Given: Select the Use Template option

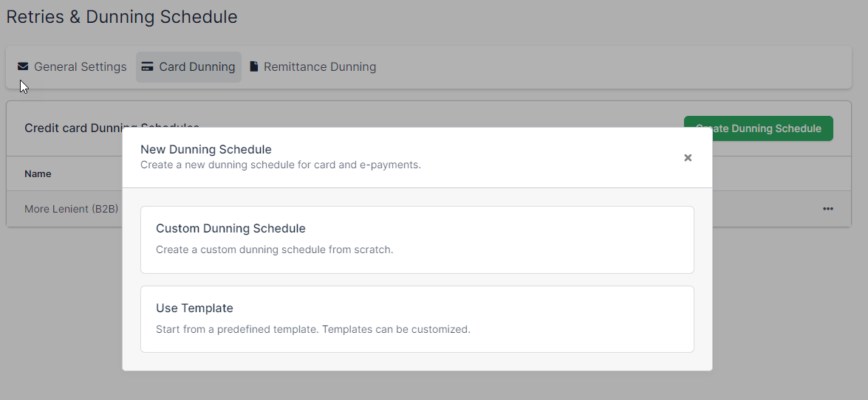Looking at the screenshot, I should (x=417, y=320).
